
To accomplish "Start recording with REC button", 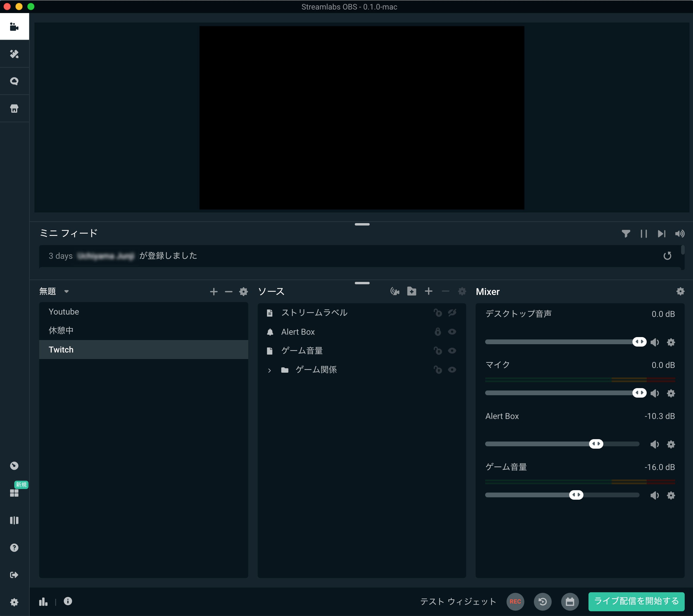I will point(515,601).
